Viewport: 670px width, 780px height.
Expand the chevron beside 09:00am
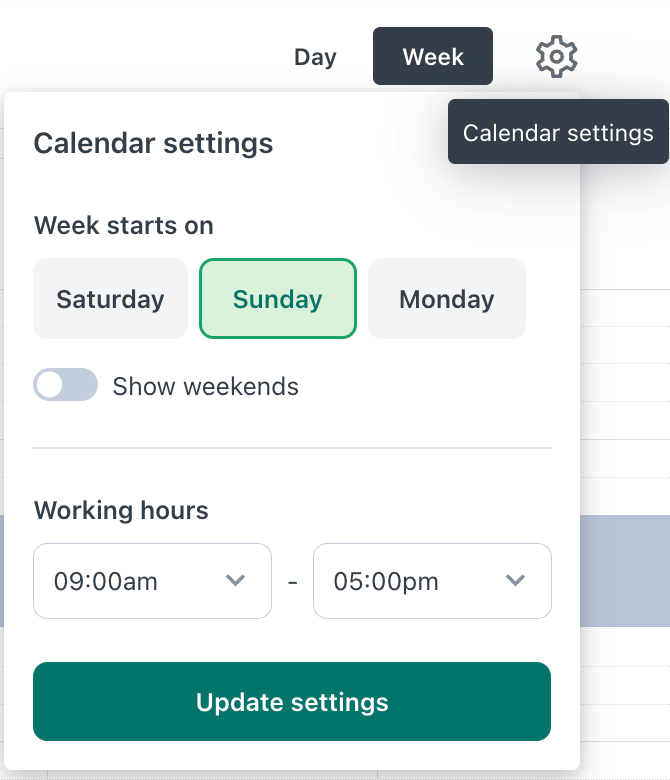[x=236, y=581]
